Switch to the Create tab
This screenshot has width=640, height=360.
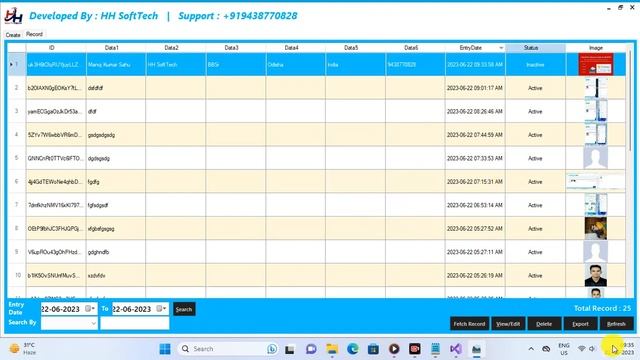(x=13, y=35)
